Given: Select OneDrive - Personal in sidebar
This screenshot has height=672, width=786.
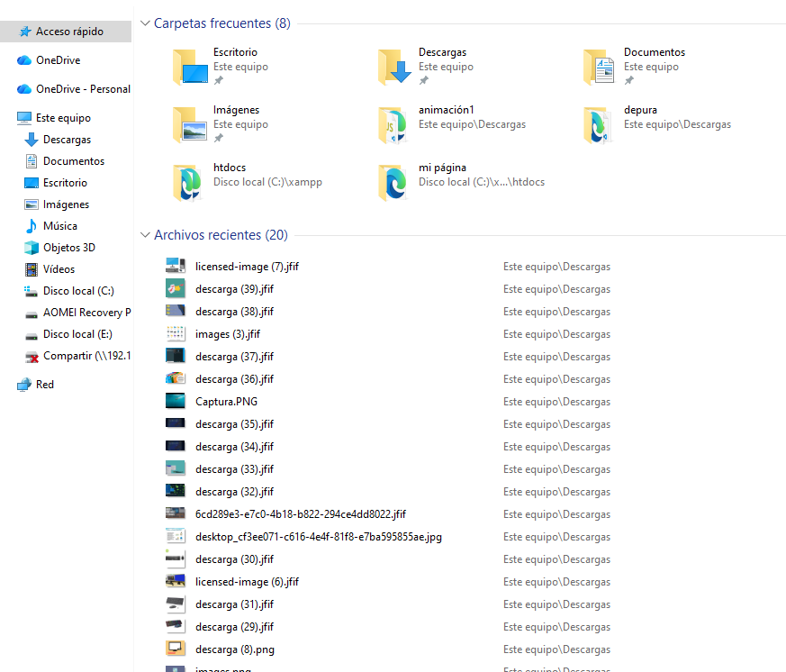Looking at the screenshot, I should tap(83, 89).
